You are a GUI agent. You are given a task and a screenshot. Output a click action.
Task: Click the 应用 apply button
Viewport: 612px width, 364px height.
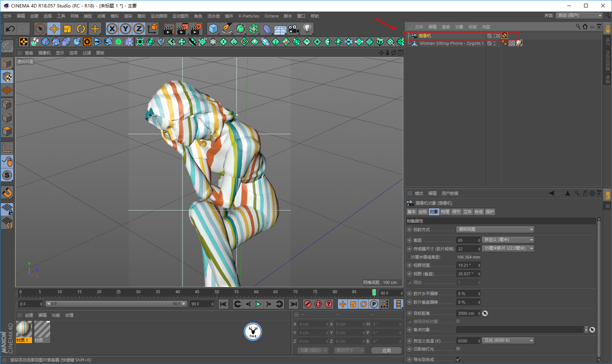(386, 351)
